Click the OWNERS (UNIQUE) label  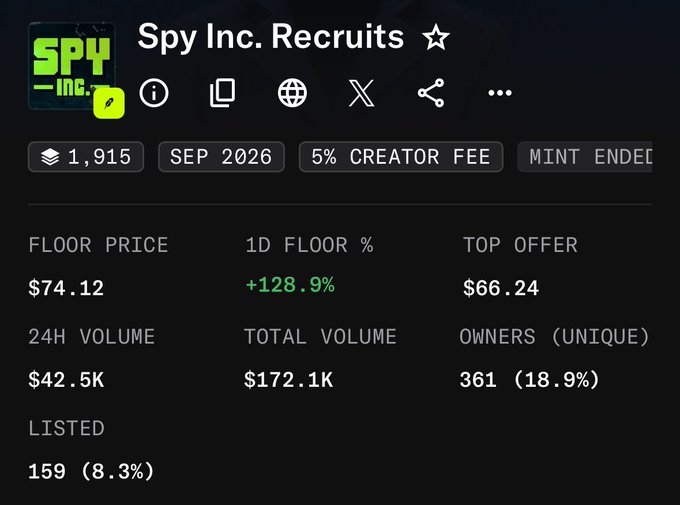pyautogui.click(x=554, y=337)
